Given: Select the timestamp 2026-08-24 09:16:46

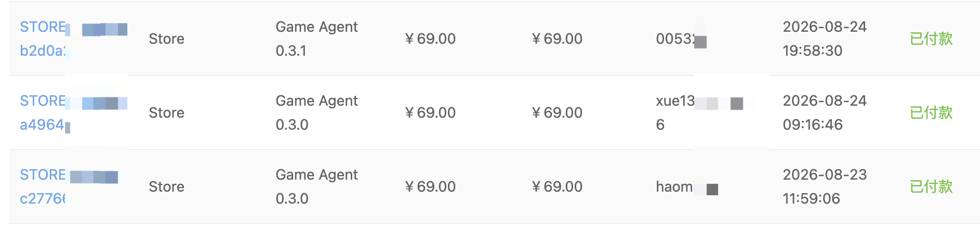Looking at the screenshot, I should point(825,112).
